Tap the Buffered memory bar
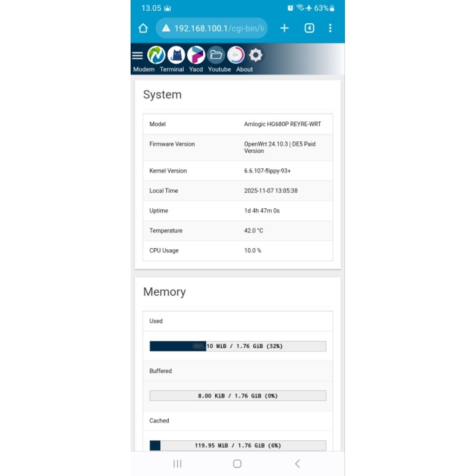This screenshot has width=476, height=476. [237, 396]
